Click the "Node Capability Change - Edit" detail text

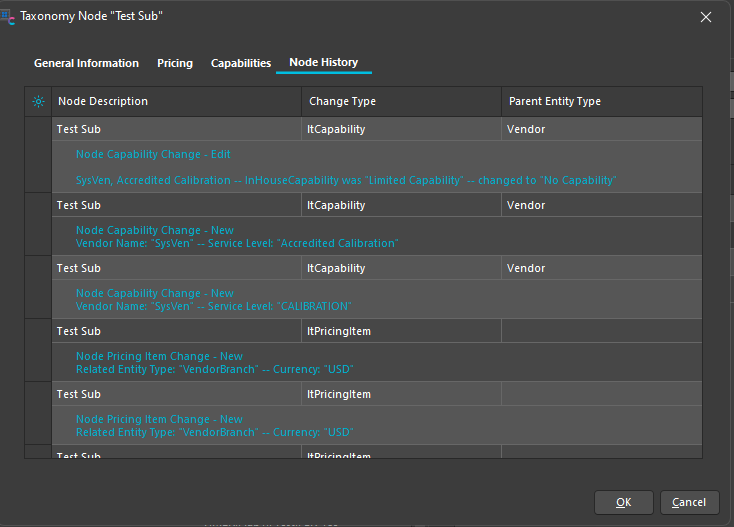[x=153, y=155]
